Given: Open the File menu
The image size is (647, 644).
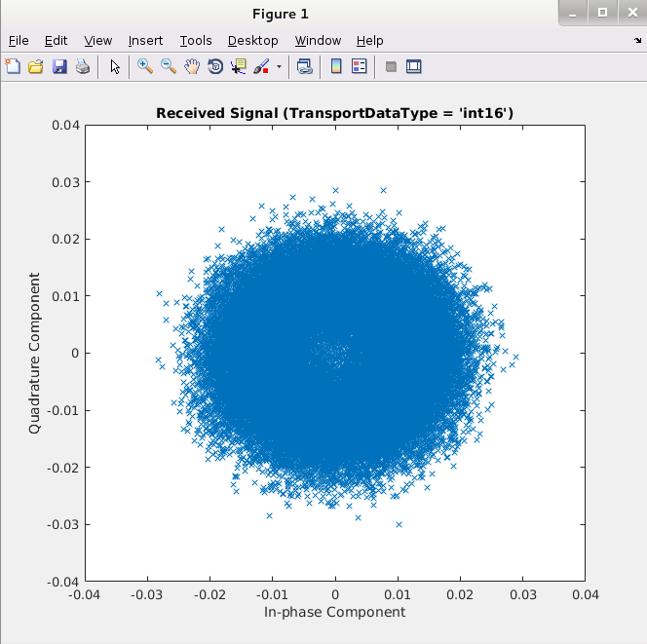Looking at the screenshot, I should point(19,40).
